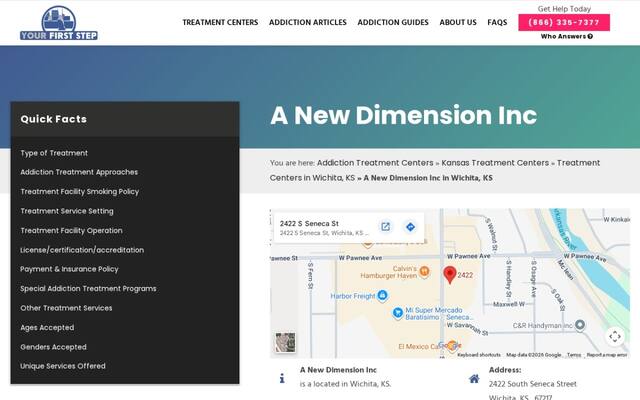
Task: Click map Keyboard shortcuts link
Action: pos(479,355)
